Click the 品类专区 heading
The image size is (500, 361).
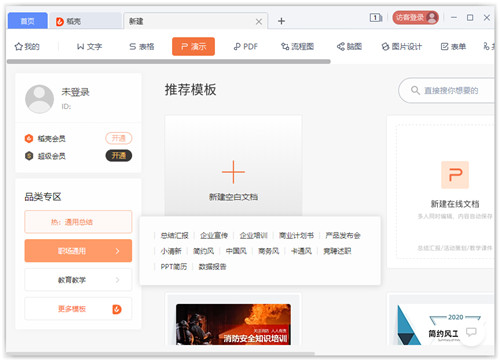[x=43, y=197]
